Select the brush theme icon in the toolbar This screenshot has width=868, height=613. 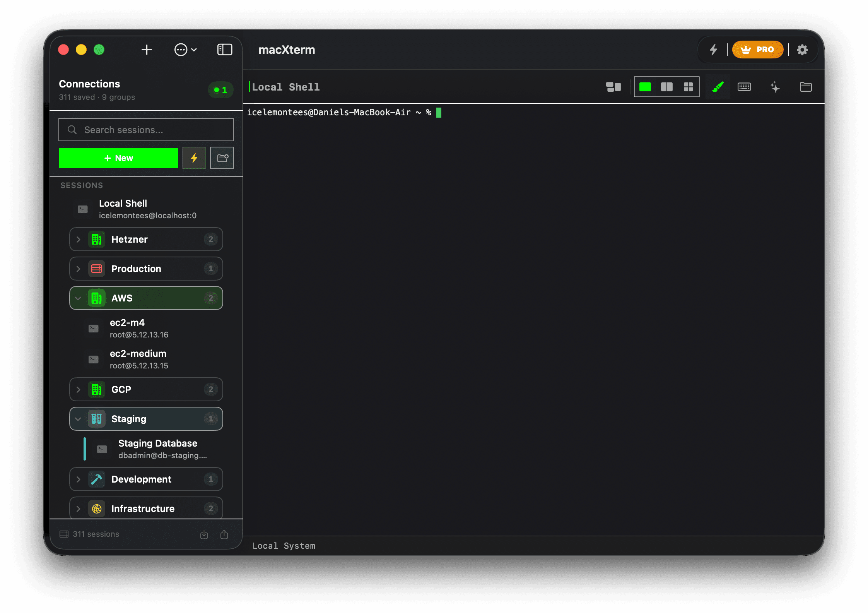pyautogui.click(x=718, y=87)
